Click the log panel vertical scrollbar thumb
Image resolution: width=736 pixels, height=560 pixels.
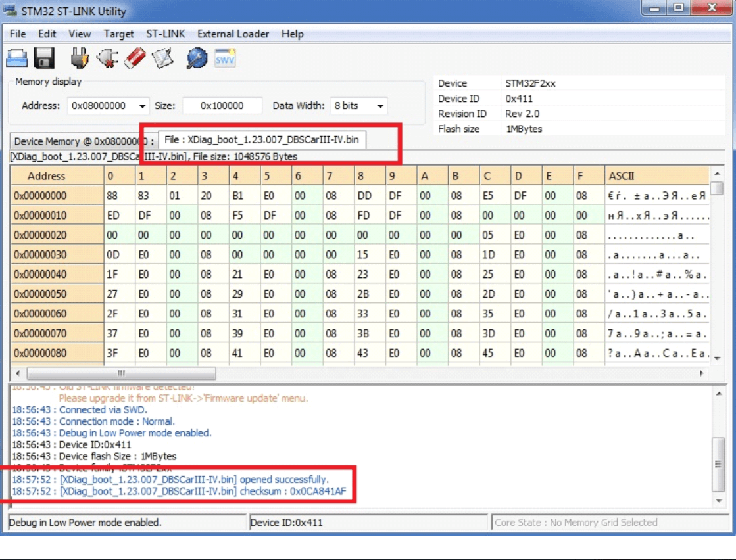point(719,464)
